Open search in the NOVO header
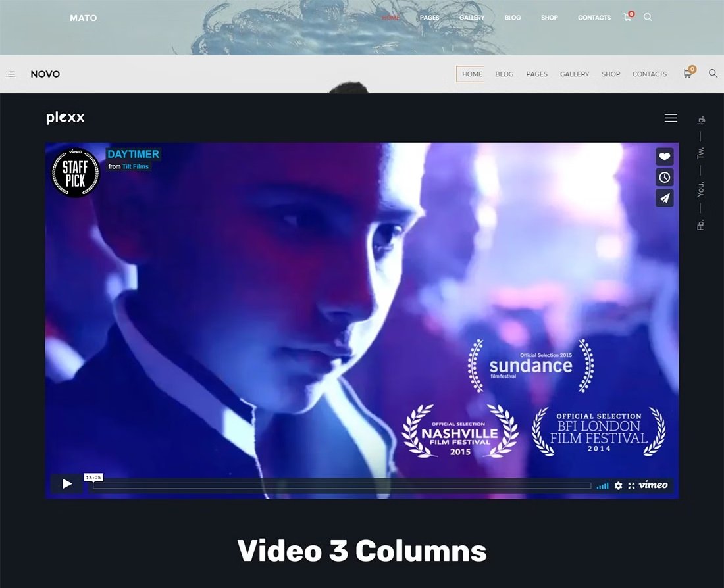 tap(713, 74)
